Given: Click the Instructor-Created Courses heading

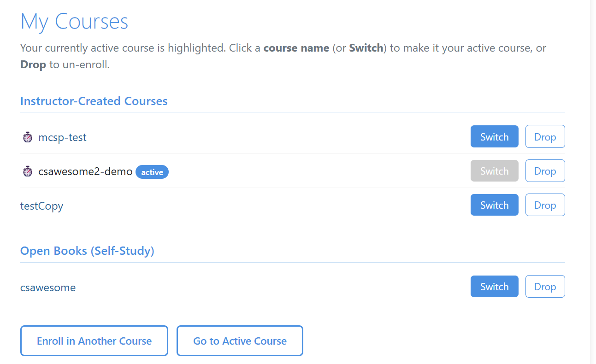Looking at the screenshot, I should point(94,101).
